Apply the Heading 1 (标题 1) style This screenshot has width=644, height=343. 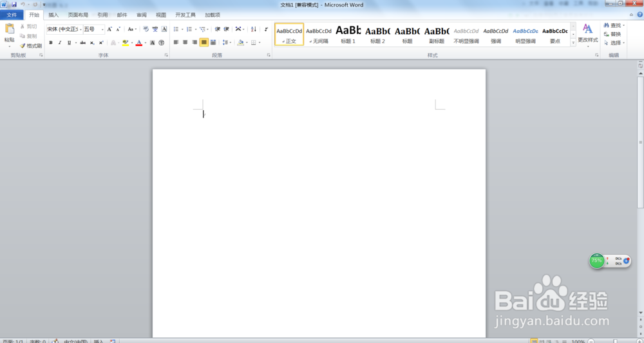pyautogui.click(x=348, y=34)
